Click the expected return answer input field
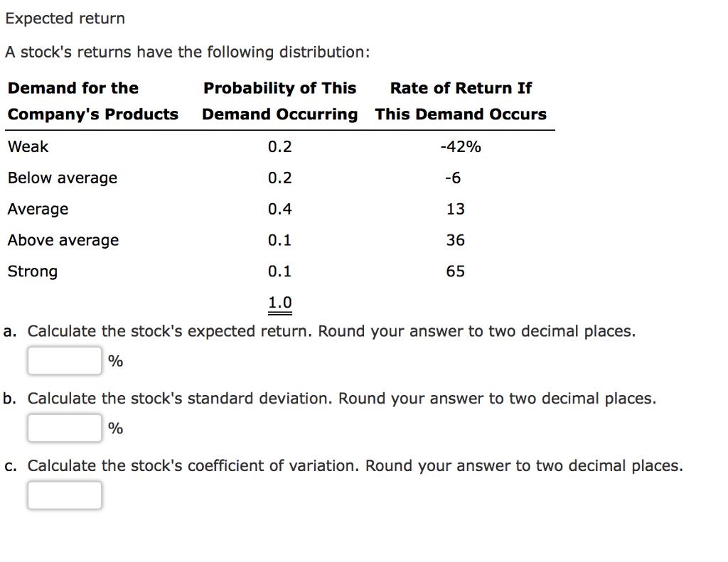 pos(64,360)
